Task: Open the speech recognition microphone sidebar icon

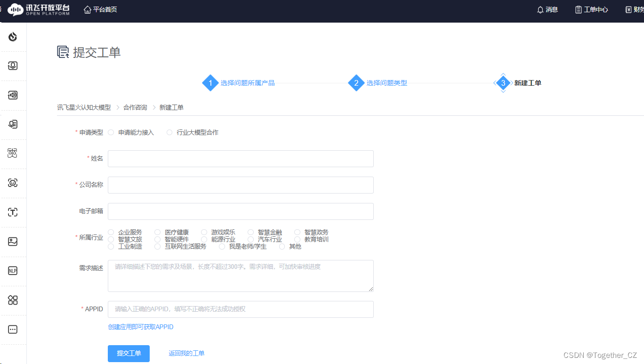Action: point(13,66)
